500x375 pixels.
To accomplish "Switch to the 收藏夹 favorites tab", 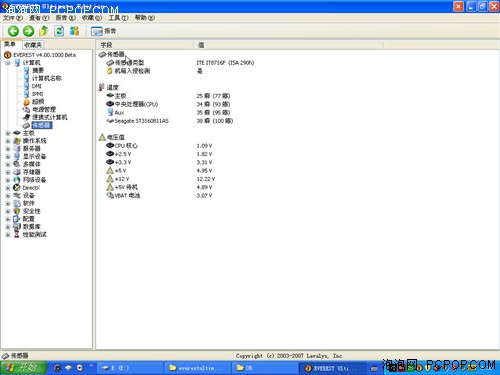I will [x=33, y=45].
